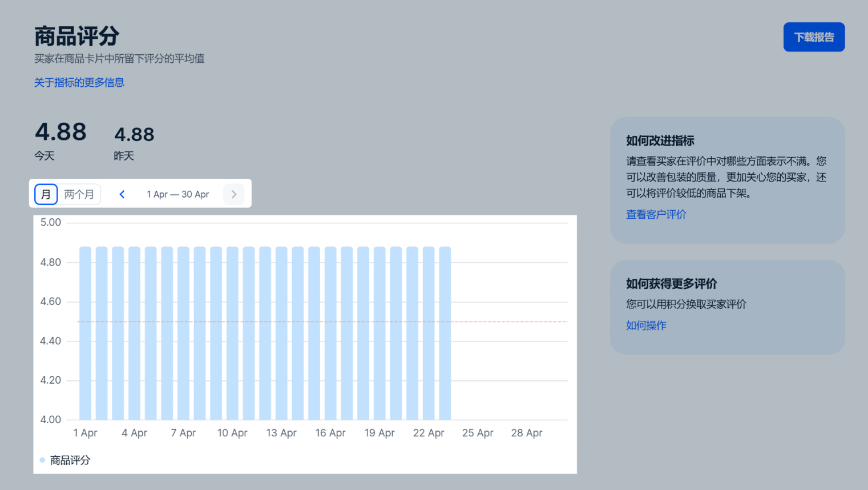Click the bar for 10 Apr
The height and width of the screenshot is (490, 868).
coord(232,334)
